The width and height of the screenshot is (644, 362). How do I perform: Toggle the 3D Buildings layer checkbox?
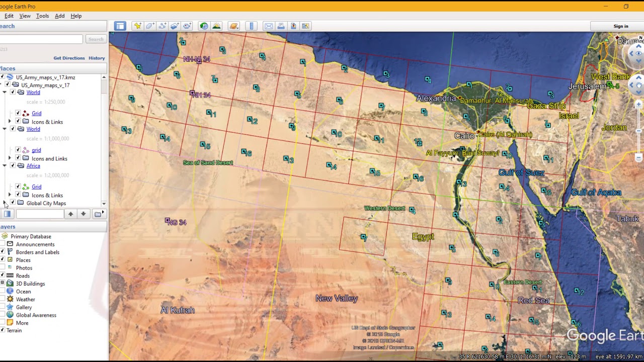(x=2, y=284)
